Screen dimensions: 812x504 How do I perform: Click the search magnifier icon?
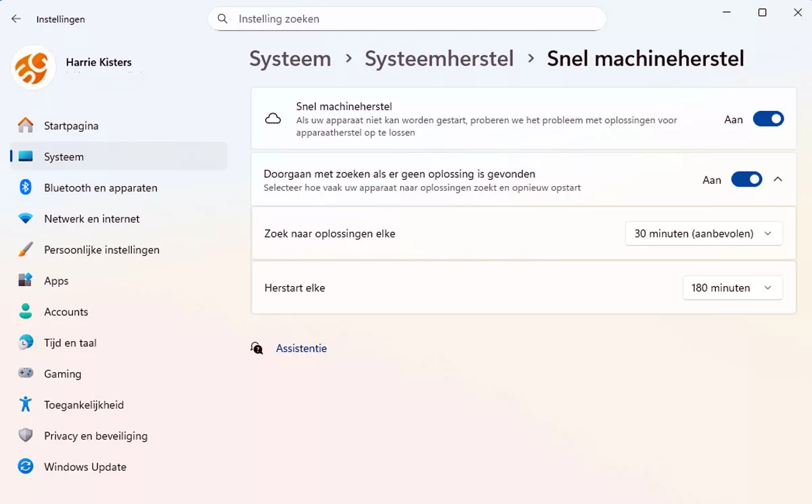[223, 19]
